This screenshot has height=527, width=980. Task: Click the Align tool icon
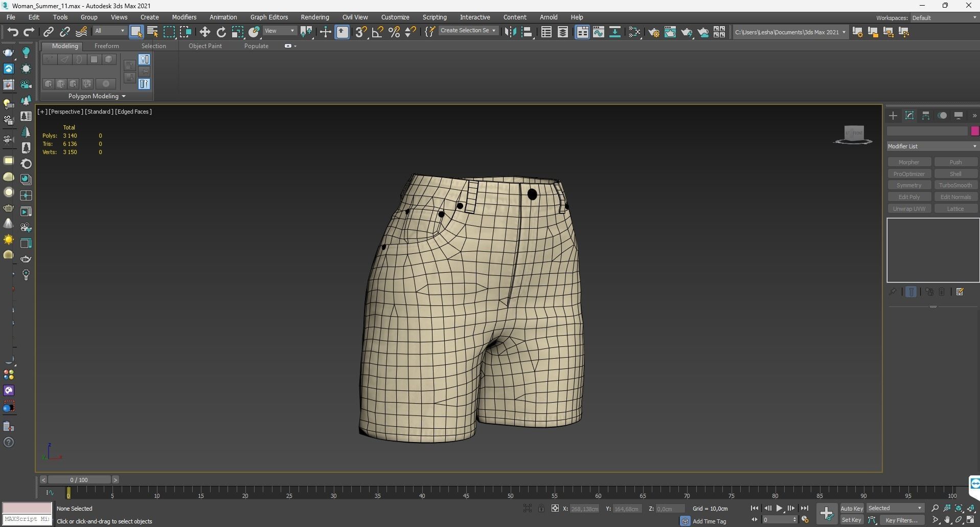[x=527, y=32]
